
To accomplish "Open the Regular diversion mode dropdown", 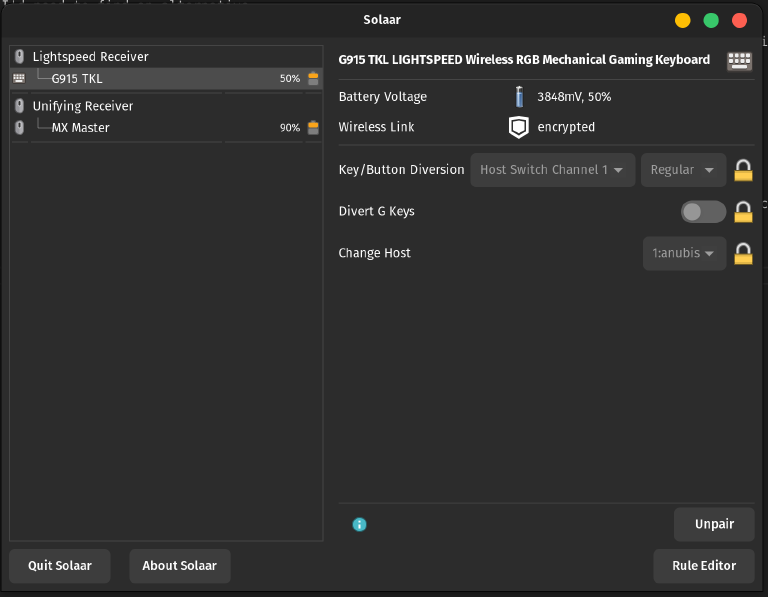I will click(x=683, y=170).
